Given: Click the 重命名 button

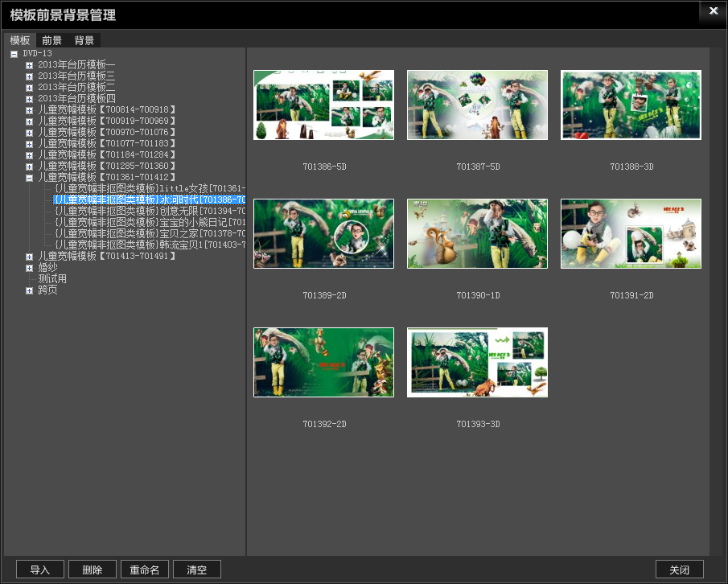Looking at the screenshot, I should click(x=145, y=570).
